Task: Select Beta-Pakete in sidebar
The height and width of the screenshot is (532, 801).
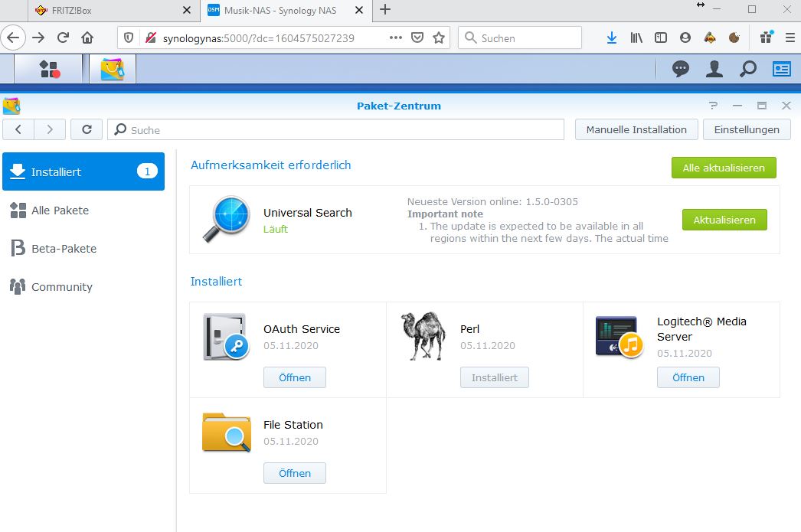Action: (x=83, y=249)
